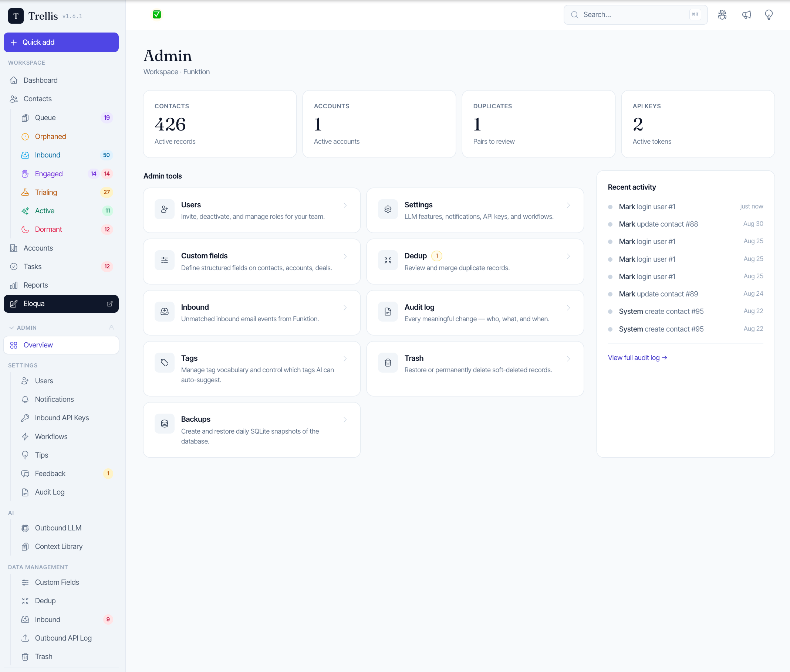Open Context Library in AI section

(x=67, y=546)
